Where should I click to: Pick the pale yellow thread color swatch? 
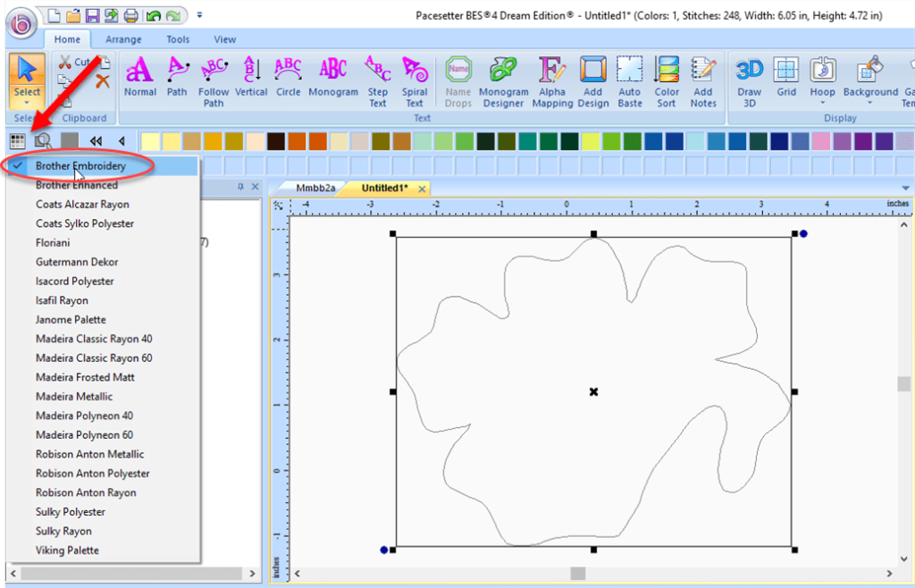pos(152,140)
